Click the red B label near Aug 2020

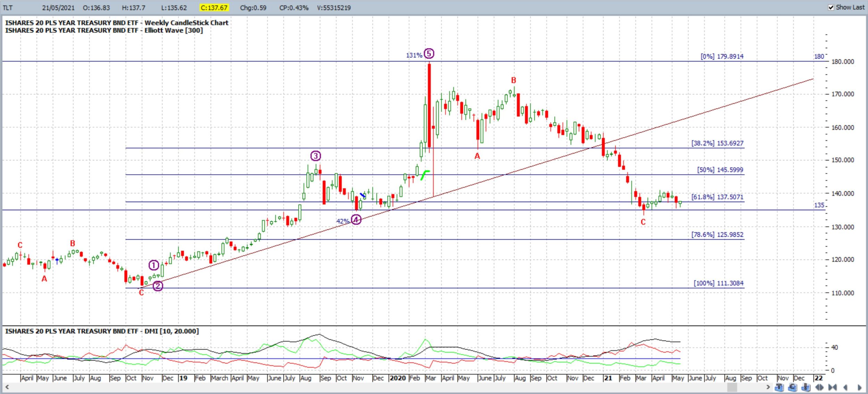514,80
